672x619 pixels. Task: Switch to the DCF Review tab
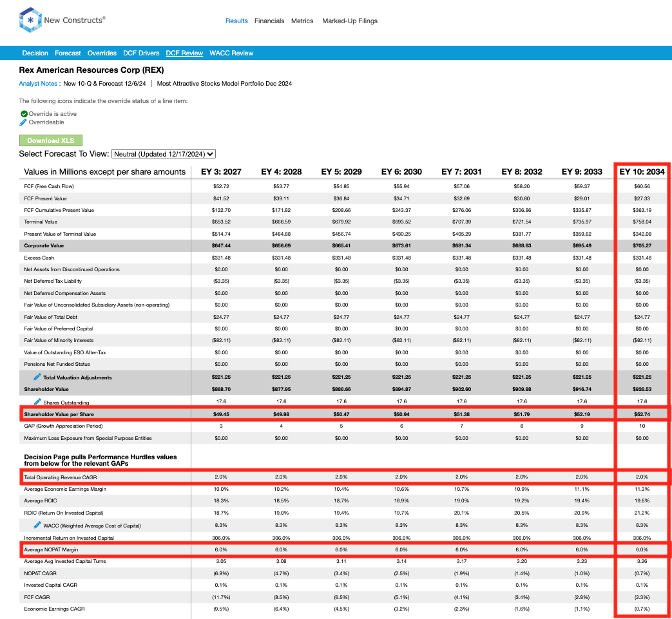(x=184, y=53)
